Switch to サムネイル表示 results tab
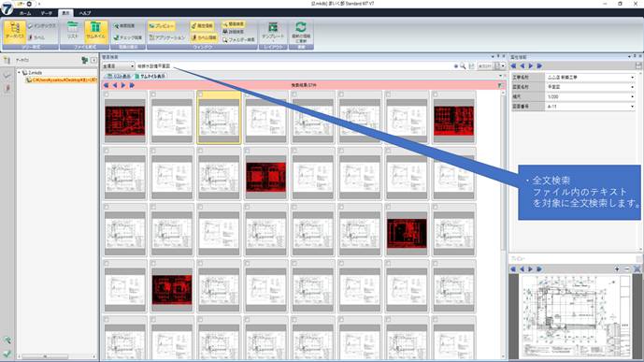The width and height of the screenshot is (644, 362). 150,77
